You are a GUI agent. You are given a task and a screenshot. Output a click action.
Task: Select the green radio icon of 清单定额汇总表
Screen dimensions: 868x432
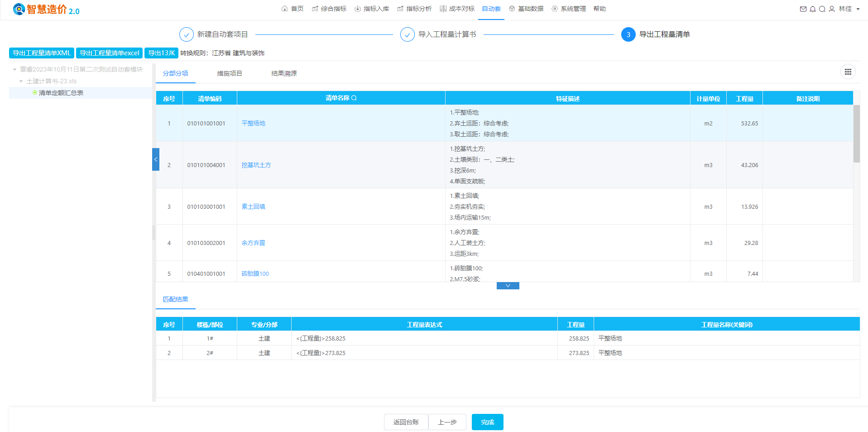click(35, 92)
